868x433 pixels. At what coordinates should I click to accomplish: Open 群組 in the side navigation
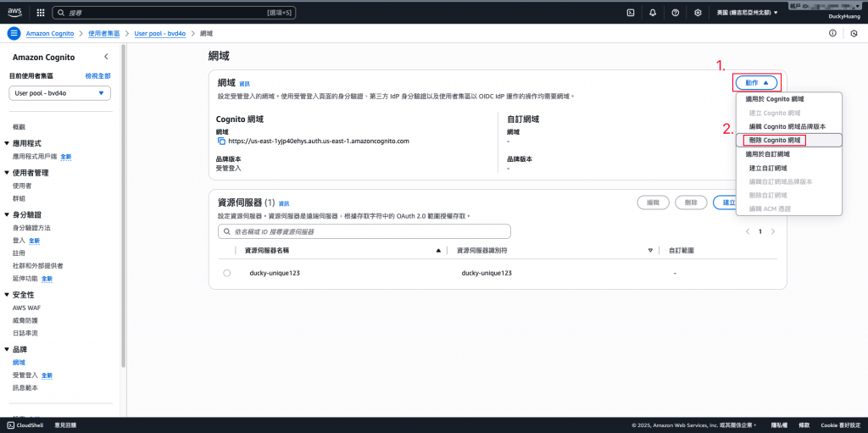coord(19,198)
